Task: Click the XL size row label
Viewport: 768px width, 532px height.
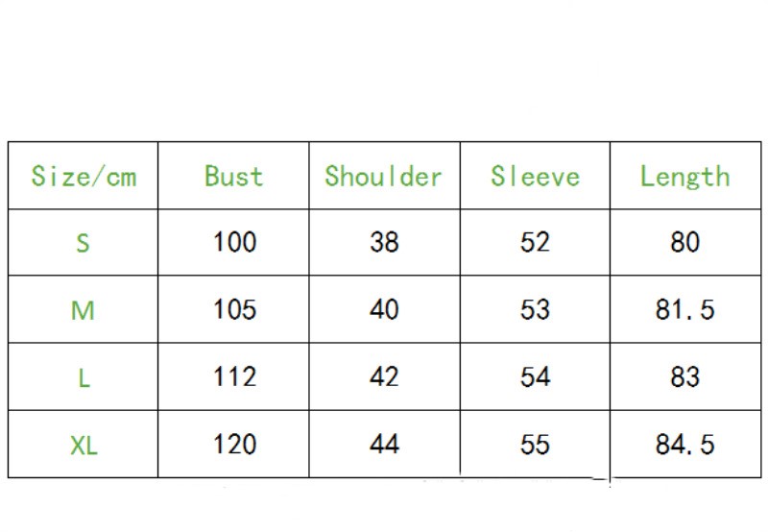Action: (x=84, y=445)
